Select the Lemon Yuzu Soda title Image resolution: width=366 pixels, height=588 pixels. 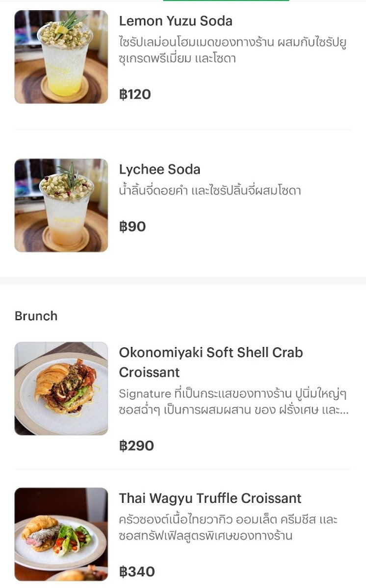176,21
